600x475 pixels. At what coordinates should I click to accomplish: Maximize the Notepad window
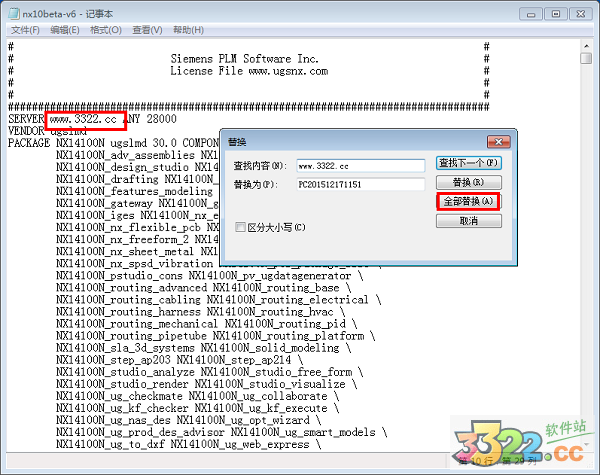[x=556, y=14]
